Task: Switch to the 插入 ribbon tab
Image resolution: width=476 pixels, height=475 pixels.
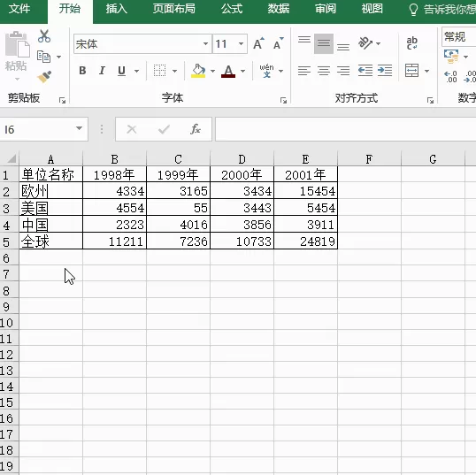Action: (x=117, y=9)
